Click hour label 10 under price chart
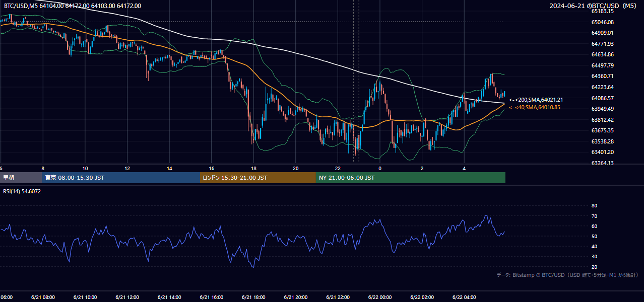Viewport: 644px width, 302px height. [x=85, y=168]
